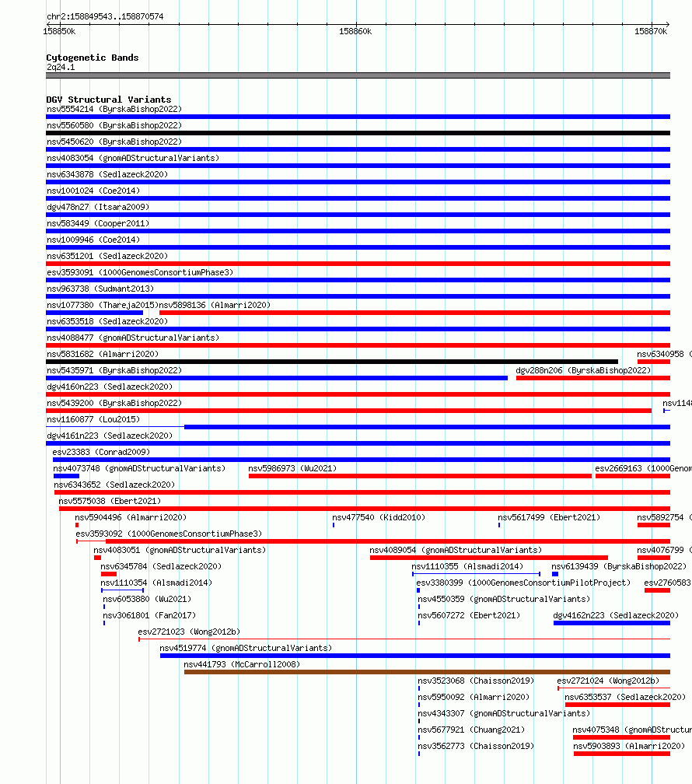Image resolution: width=692 pixels, height=784 pixels.
Task: Open nsv6345784 (Sedlazeck2020) label
Action: tap(160, 566)
